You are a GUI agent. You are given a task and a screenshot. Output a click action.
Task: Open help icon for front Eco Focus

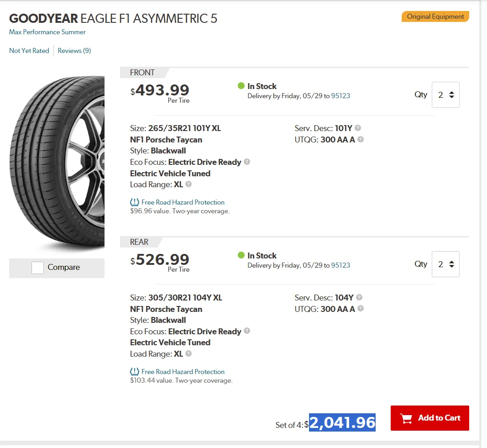coord(247,162)
